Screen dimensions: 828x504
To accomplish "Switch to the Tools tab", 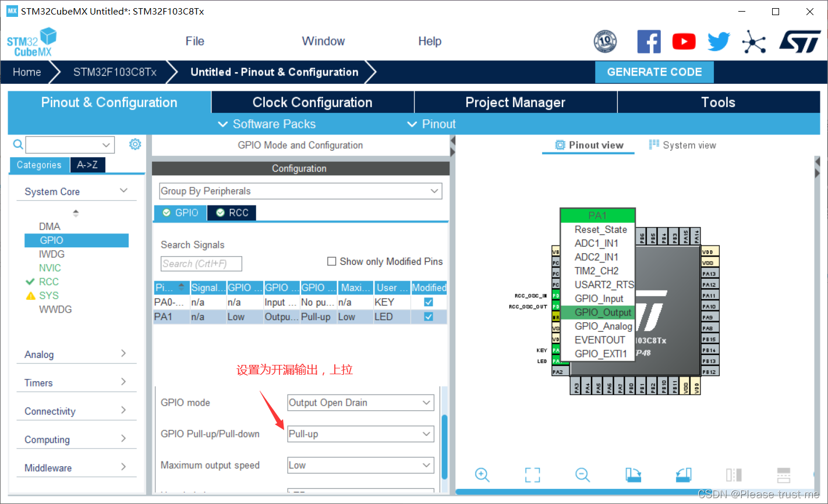I will [719, 102].
